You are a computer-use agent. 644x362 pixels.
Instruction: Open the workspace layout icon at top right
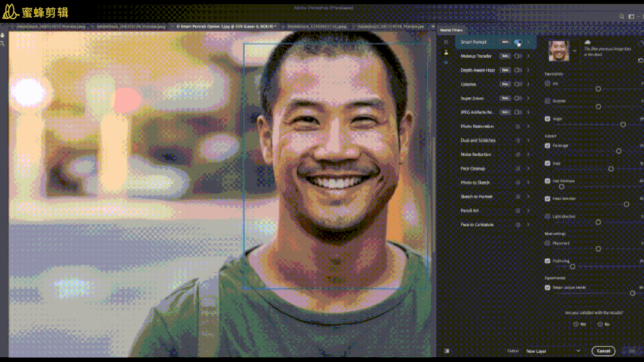click(x=631, y=17)
